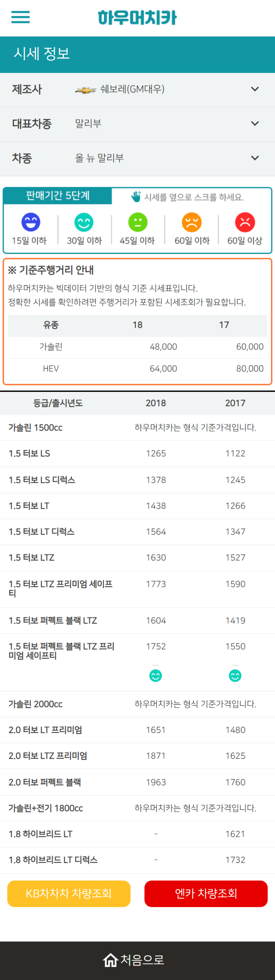This screenshot has width=275, height=980.
Task: Click teal smiley under 2017 column
Action: tap(235, 676)
